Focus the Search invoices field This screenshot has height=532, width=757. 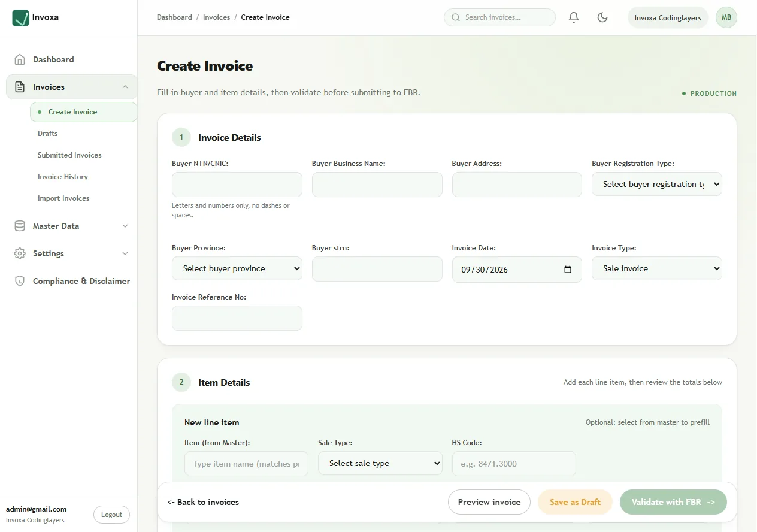point(499,17)
